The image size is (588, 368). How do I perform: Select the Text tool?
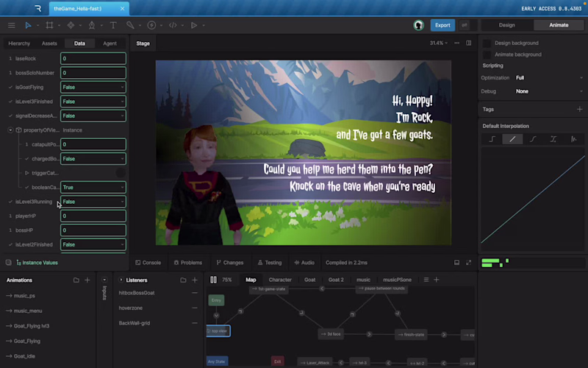pyautogui.click(x=113, y=25)
